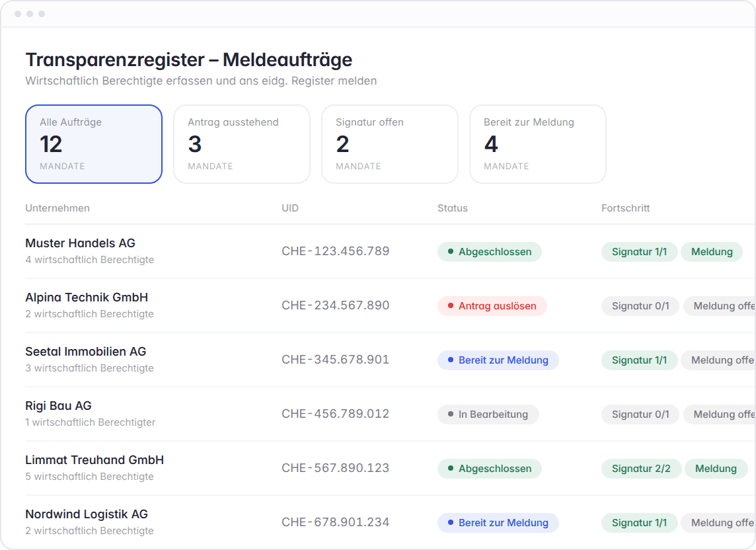
Task: Click the Unternehmen column header
Action: 57,208
